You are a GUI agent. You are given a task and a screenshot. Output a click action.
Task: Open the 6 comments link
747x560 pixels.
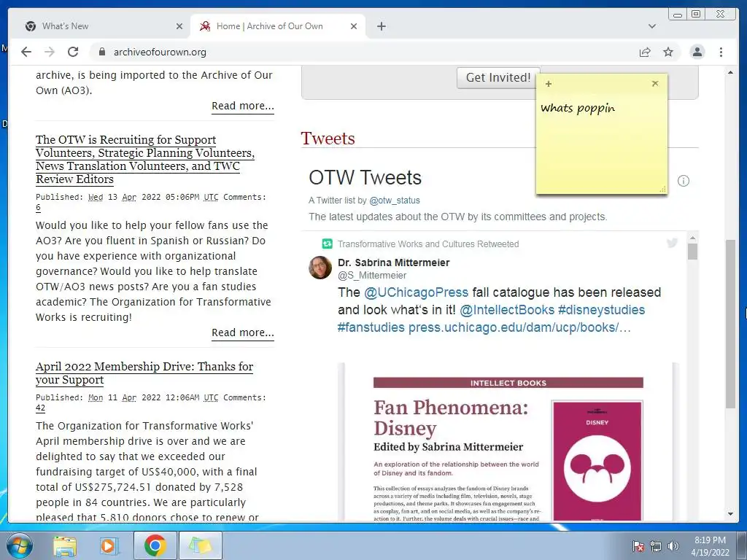38,207
